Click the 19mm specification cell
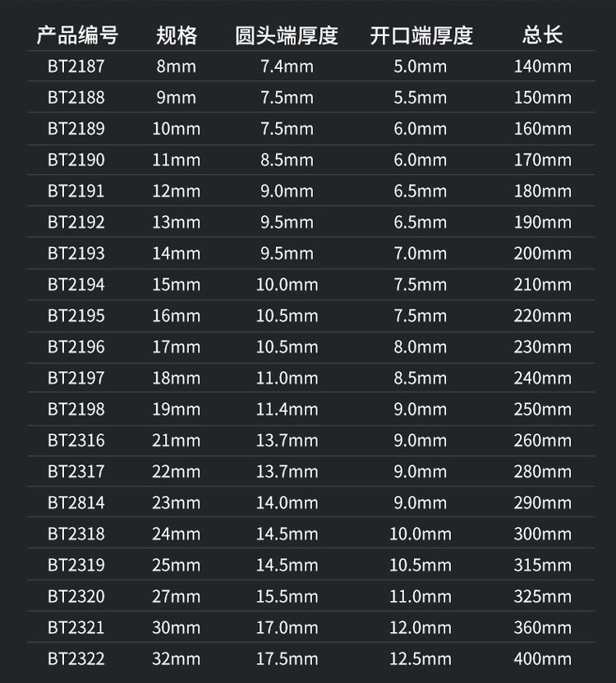Screen dimensions: 616x683 pyautogui.click(x=177, y=409)
